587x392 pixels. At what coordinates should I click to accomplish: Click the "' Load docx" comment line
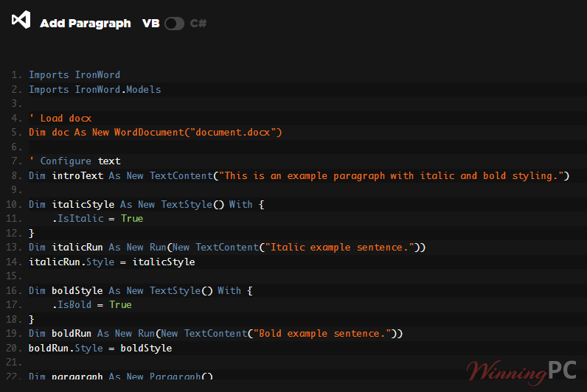[x=60, y=118]
